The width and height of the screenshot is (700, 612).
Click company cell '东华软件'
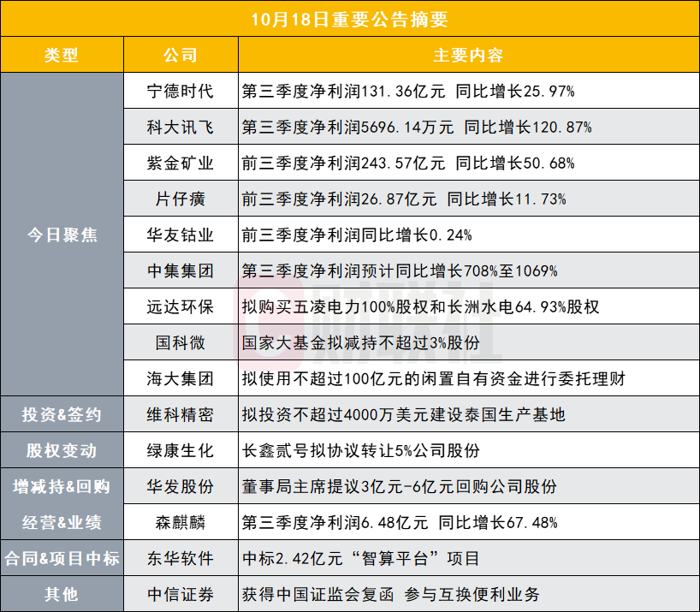(x=181, y=558)
